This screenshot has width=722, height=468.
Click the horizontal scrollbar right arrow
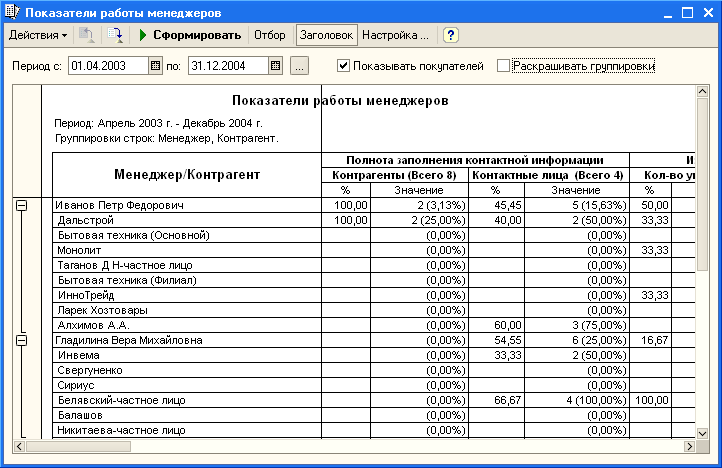tap(689, 446)
